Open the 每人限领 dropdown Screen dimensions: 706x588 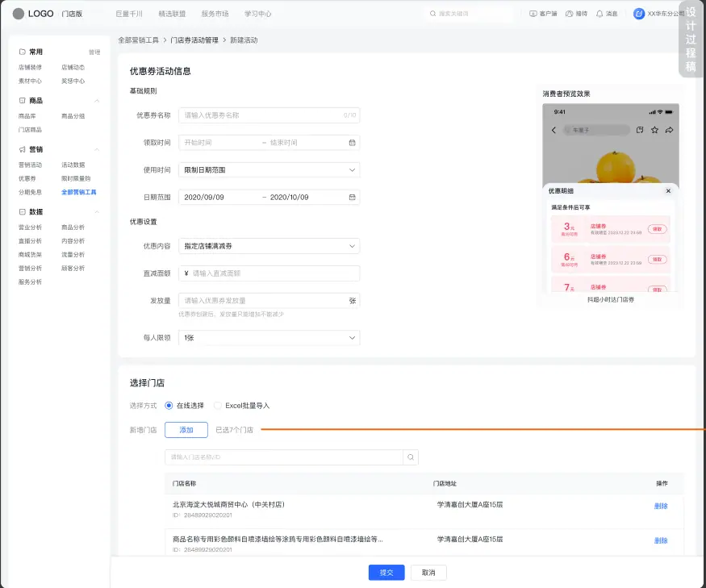[269, 338]
